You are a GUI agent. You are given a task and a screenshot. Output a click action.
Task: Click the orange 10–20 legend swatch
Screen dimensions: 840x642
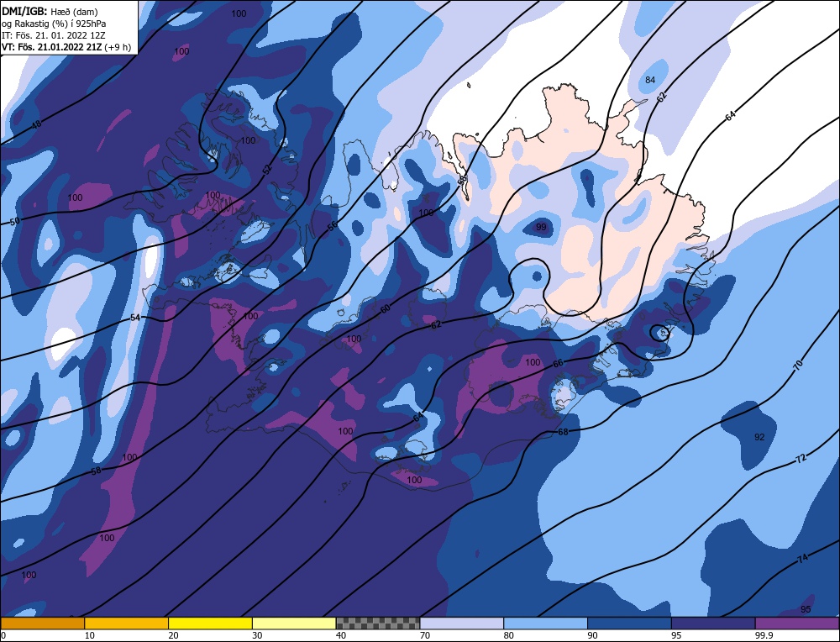point(127,623)
